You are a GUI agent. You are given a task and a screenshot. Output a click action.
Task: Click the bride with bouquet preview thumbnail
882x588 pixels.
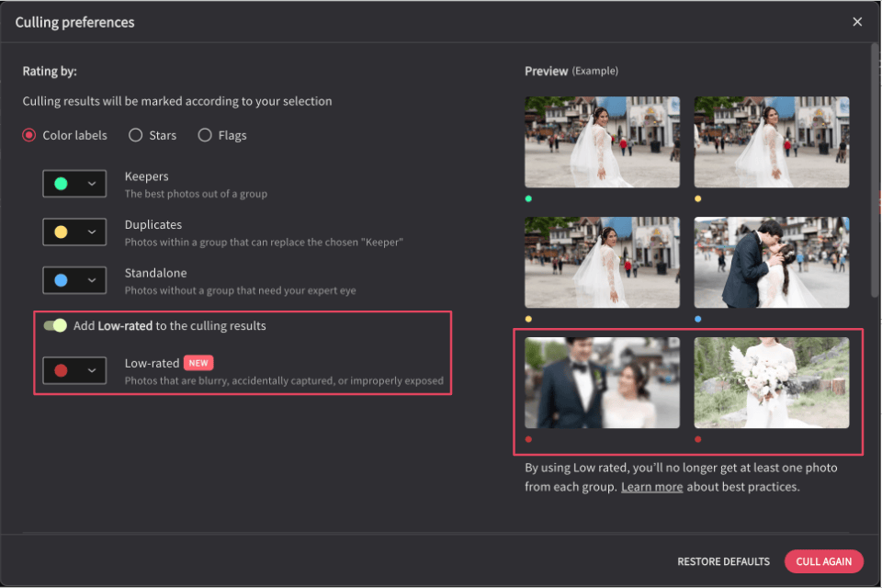tap(771, 382)
